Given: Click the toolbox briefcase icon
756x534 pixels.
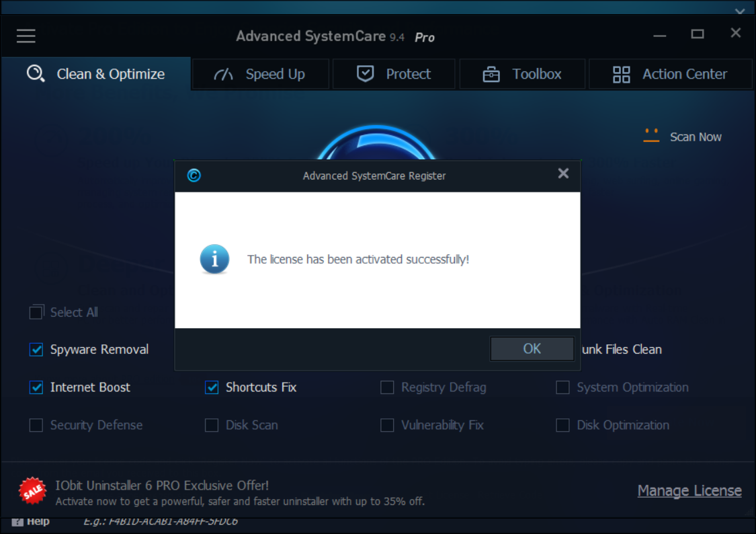Looking at the screenshot, I should coord(491,74).
